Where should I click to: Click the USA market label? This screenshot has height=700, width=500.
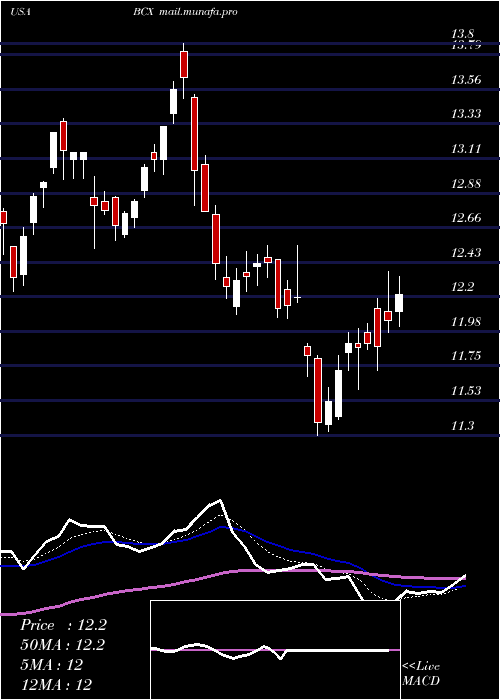[20, 12]
